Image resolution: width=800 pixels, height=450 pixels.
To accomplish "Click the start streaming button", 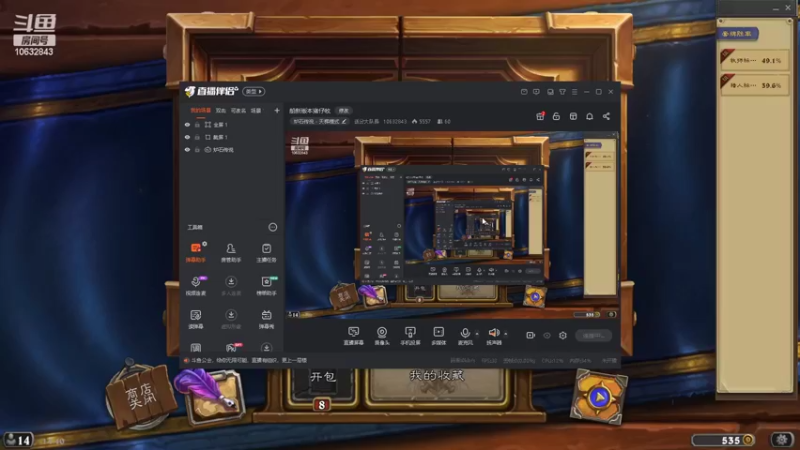I will [x=593, y=336].
